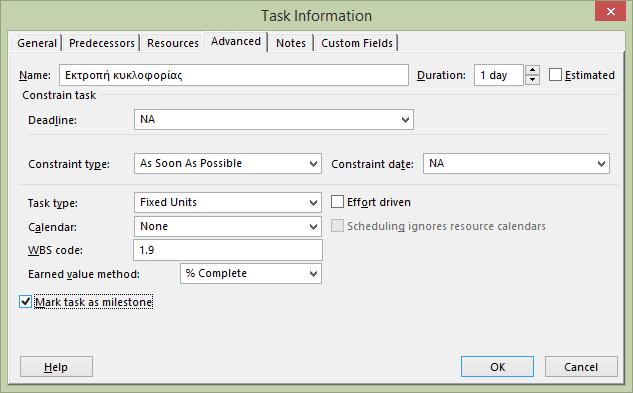Enable the Estimated checkbox
This screenshot has width=633, height=393.
[x=555, y=75]
